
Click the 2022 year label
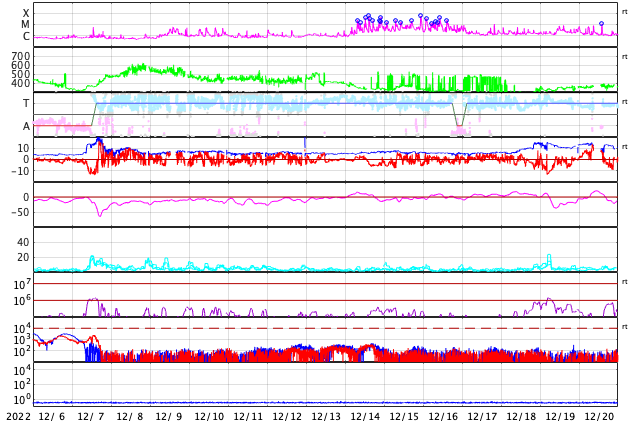pyautogui.click(x=18, y=416)
